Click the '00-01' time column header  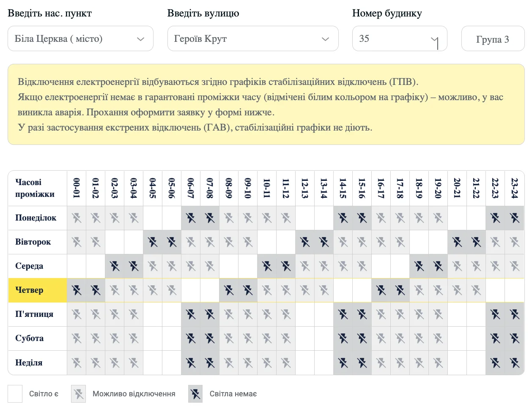pyautogui.click(x=77, y=188)
